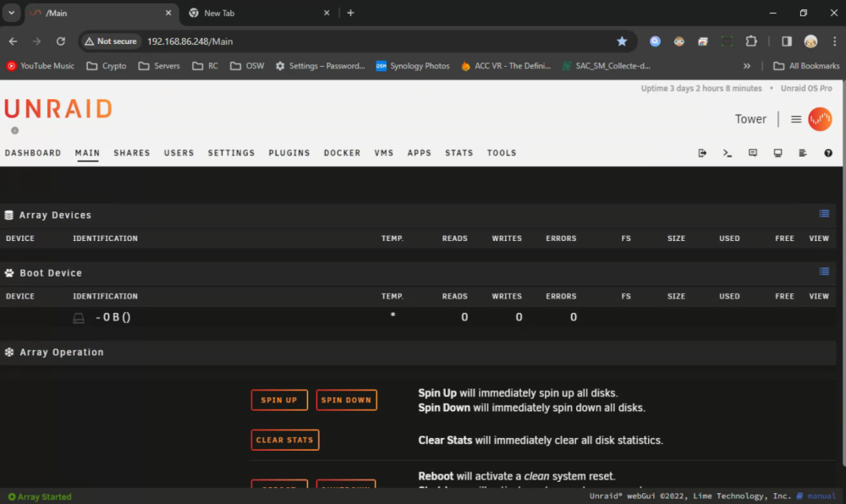Click the Tower server name
The width and height of the screenshot is (846, 504).
point(750,119)
